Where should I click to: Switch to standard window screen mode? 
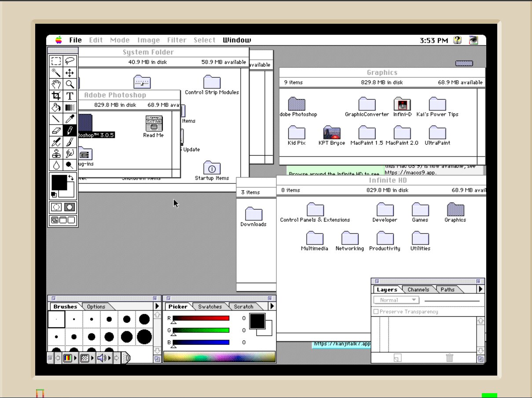pyautogui.click(x=54, y=220)
